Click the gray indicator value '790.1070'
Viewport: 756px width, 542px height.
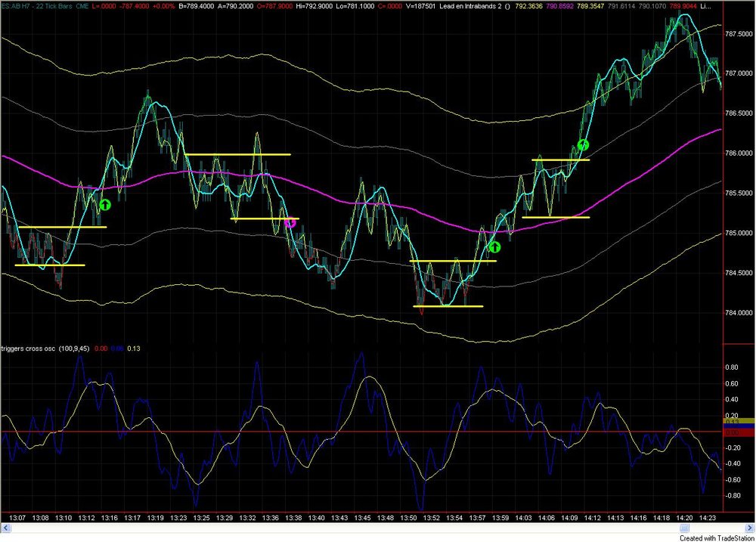click(652, 6)
